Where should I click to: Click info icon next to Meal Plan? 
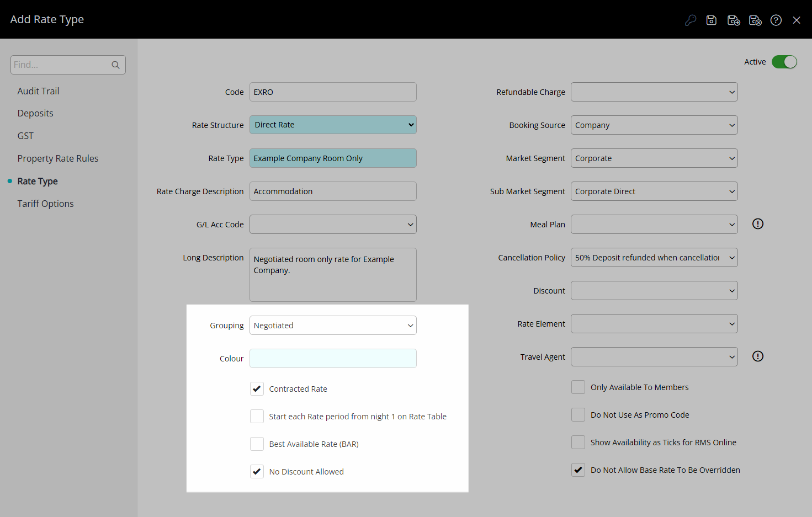tap(758, 224)
